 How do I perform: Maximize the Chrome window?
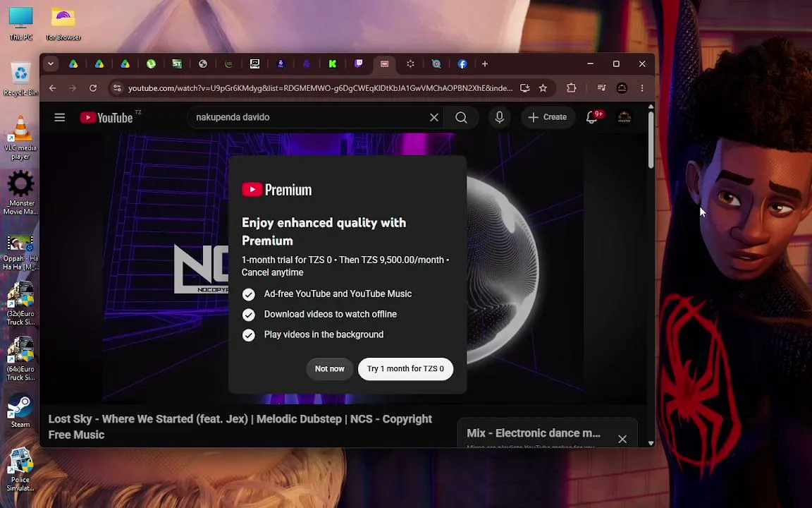click(x=616, y=64)
